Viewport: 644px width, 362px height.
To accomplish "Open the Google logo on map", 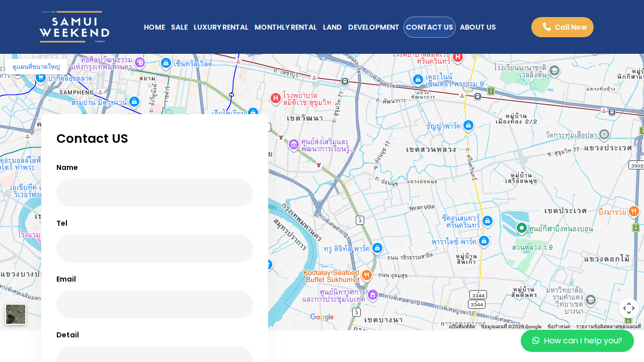I will 322,317.
